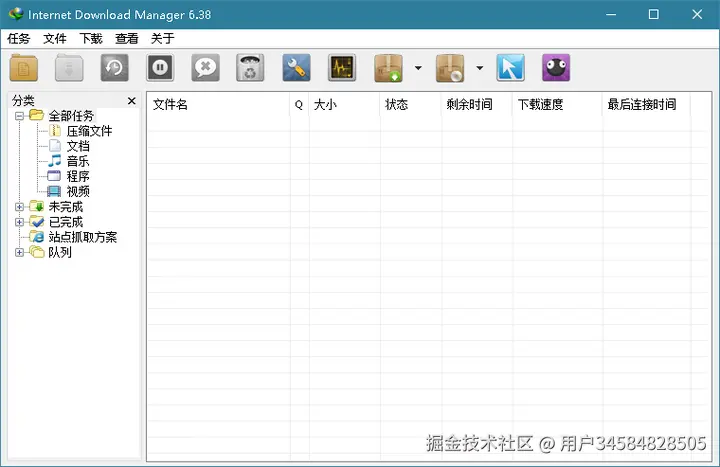Select the 未完成 category
Viewport: 720px width, 467px height.
point(66,207)
